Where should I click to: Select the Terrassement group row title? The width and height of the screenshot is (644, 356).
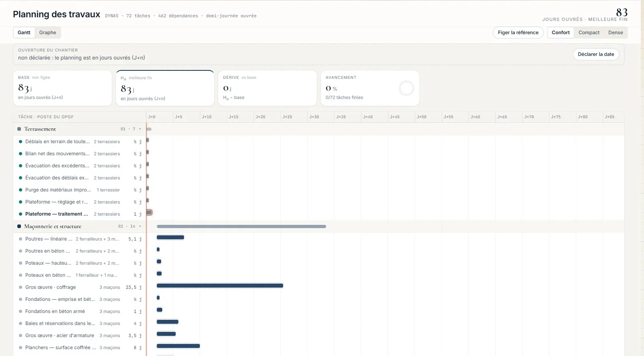[40, 129]
